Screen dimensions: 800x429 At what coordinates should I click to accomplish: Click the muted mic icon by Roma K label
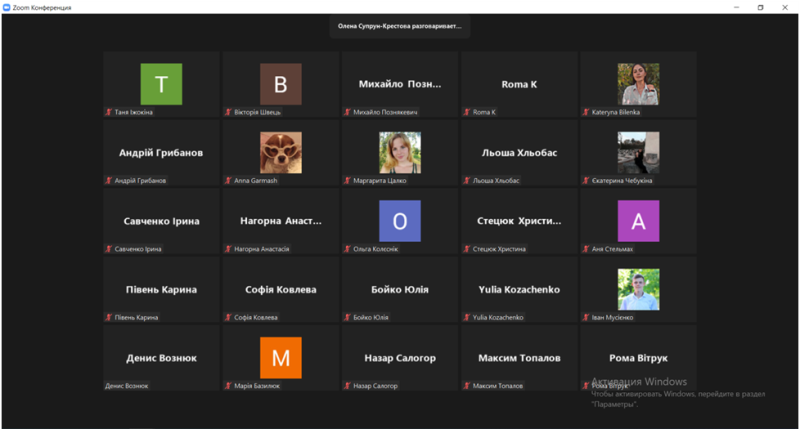(x=467, y=112)
